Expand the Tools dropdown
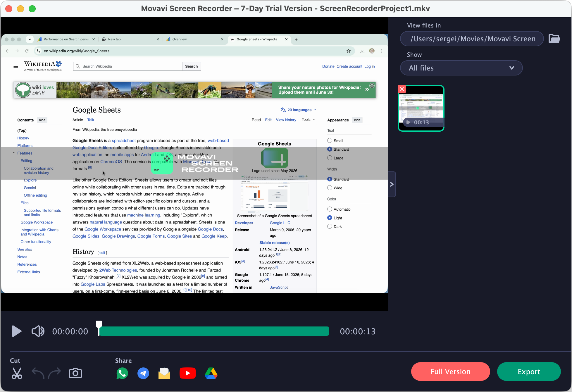Image resolution: width=572 pixels, height=392 pixels. (308, 119)
